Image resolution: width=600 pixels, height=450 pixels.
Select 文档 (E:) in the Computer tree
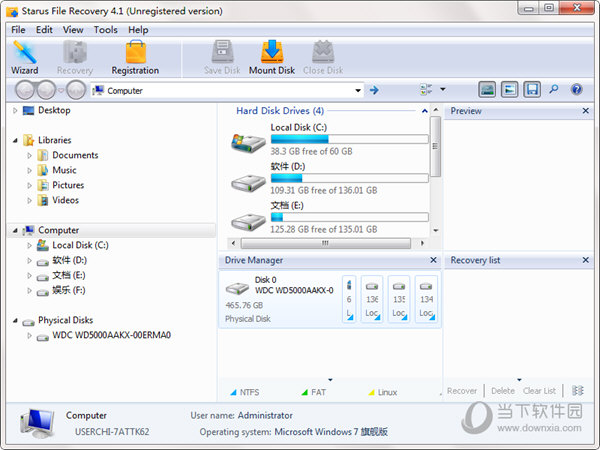(69, 275)
